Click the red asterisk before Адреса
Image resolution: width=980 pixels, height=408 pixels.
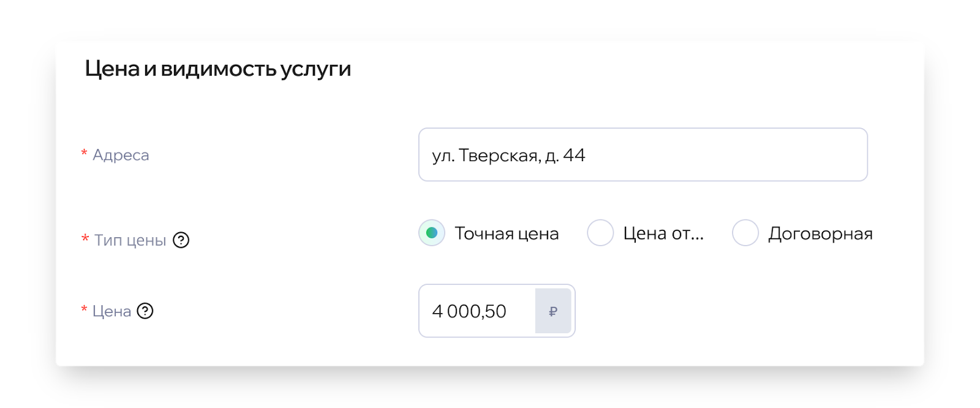click(x=84, y=153)
